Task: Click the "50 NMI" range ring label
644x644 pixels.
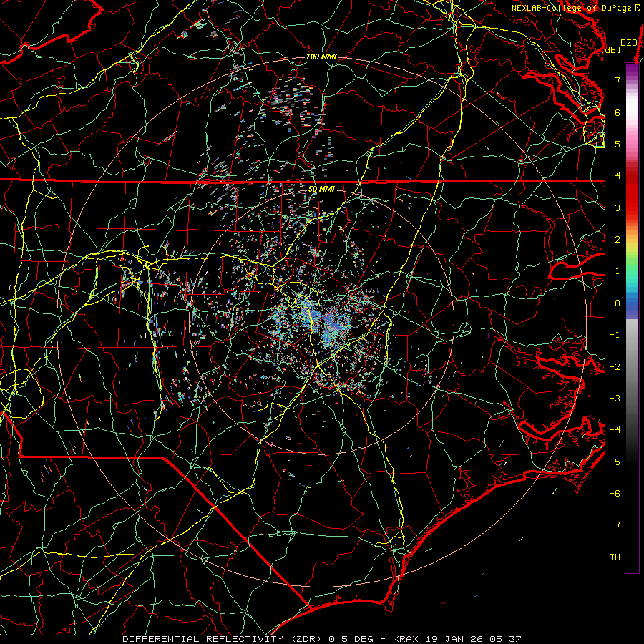Action: (321, 189)
